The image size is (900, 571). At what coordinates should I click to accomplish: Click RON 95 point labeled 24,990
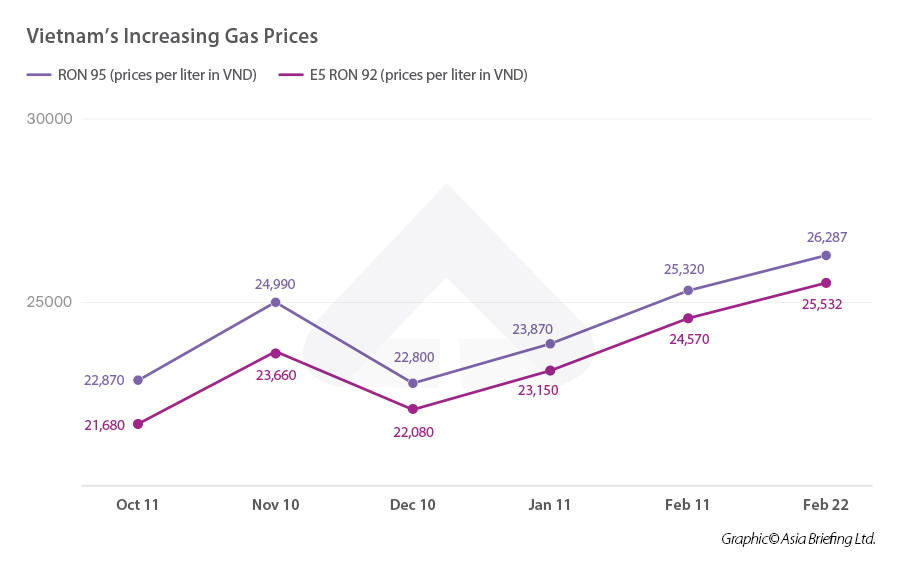(x=275, y=302)
